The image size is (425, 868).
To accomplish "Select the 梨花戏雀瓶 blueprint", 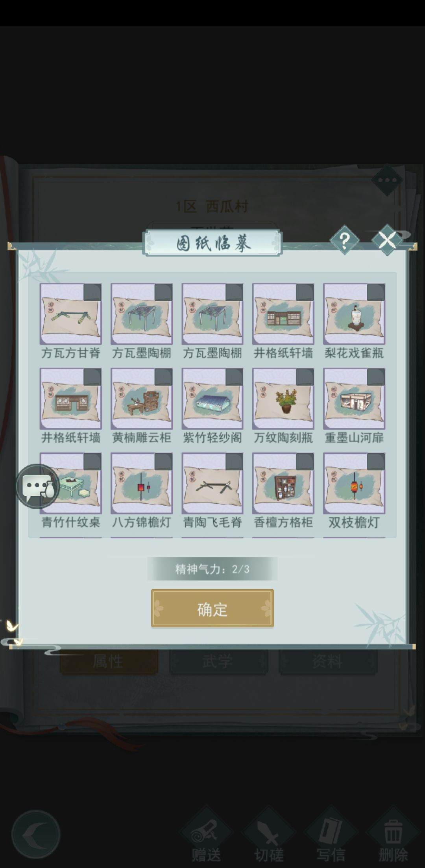I will 354,314.
